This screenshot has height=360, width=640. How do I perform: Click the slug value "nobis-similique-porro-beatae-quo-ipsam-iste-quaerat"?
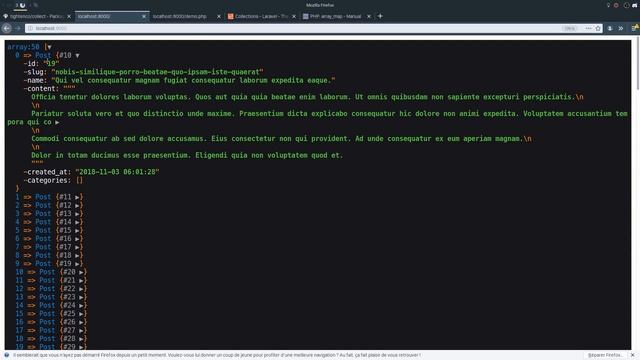click(158, 72)
